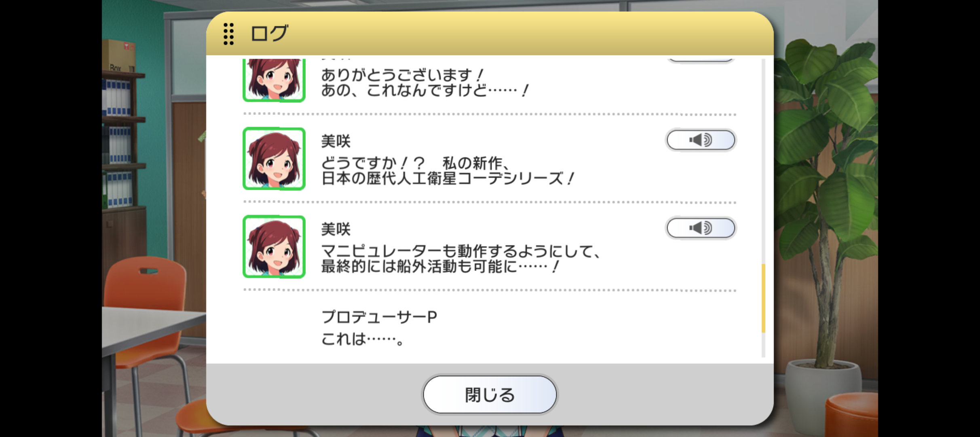The height and width of the screenshot is (437, 980).
Task: Click the プロデューサーP speaker name
Action: (379, 317)
